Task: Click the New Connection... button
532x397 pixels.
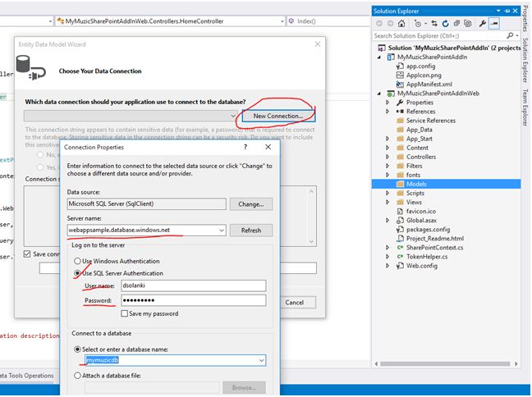Action: click(278, 116)
